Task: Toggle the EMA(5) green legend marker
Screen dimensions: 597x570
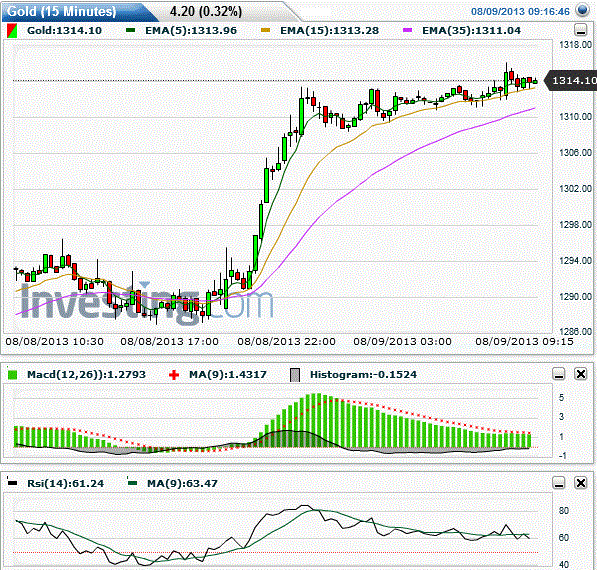Action: tap(131, 30)
